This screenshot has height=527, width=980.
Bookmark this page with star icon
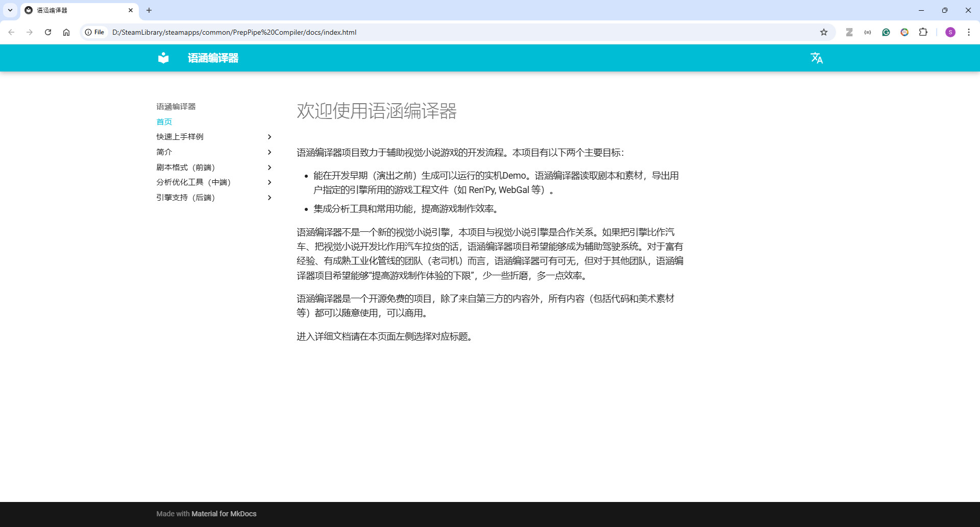[x=823, y=32]
